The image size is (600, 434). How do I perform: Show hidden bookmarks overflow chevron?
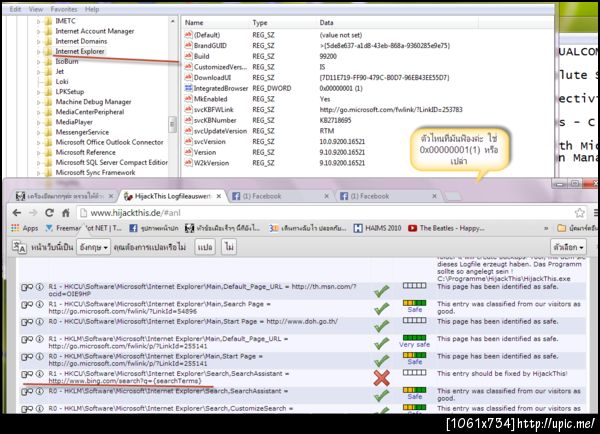click(546, 228)
